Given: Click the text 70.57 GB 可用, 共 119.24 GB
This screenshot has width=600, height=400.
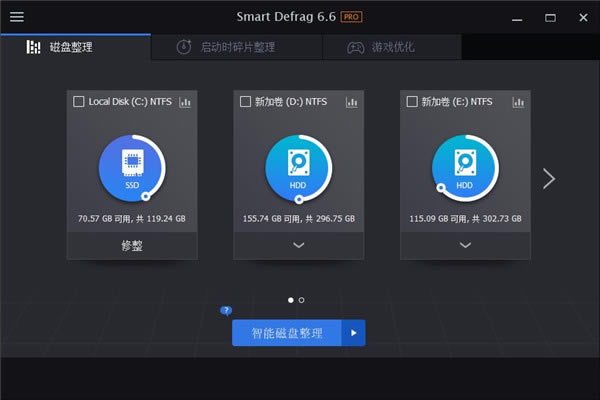Looking at the screenshot, I should point(132,219).
